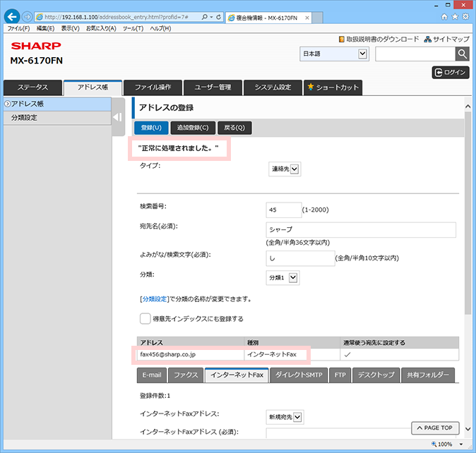Expand the 新規宛先 Internet Fax address dropdown
Viewport: 476px width, 453px height.
click(x=285, y=417)
